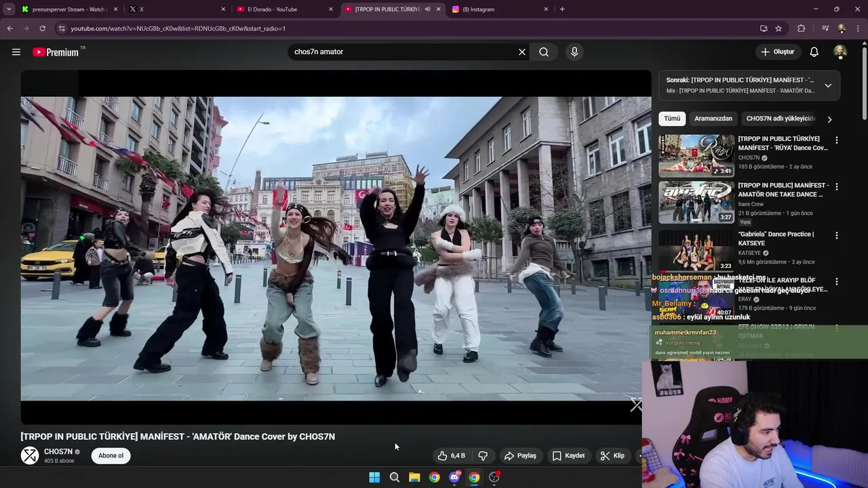Viewport: 868px width, 488px height.
Task: Run search with magnifier button
Action: 544,52
